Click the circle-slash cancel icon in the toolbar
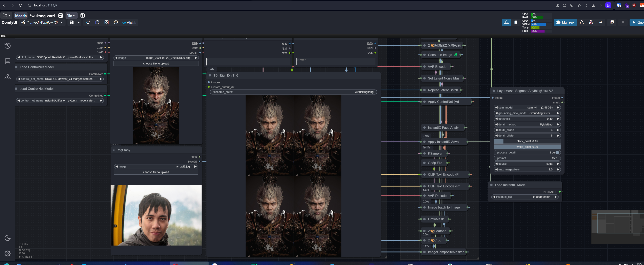644x265 pixels. click(x=116, y=22)
